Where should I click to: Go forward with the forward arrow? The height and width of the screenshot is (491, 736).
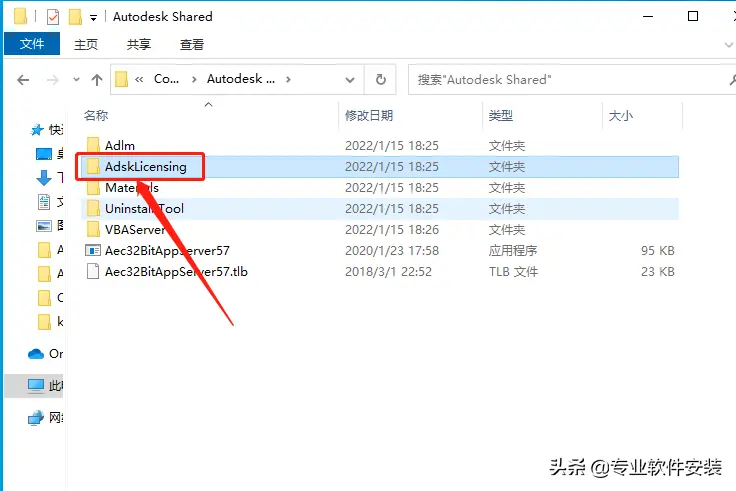[x=53, y=80]
